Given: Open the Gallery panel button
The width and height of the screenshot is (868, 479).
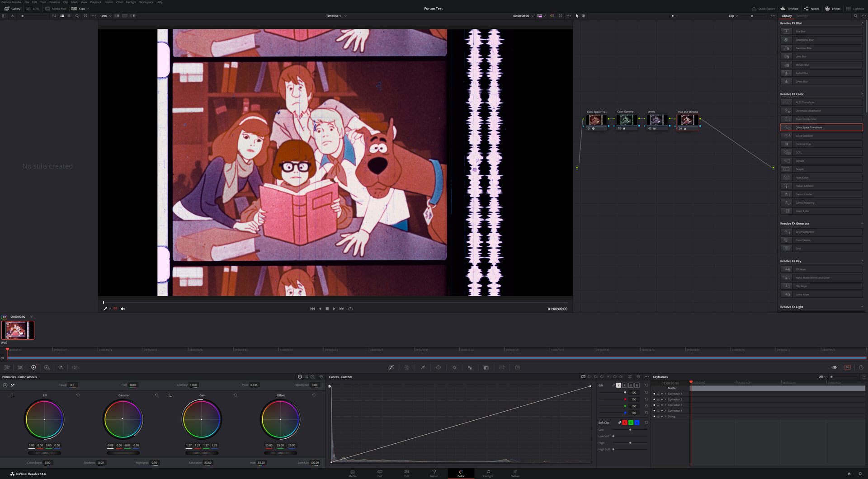Looking at the screenshot, I should 12,9.
